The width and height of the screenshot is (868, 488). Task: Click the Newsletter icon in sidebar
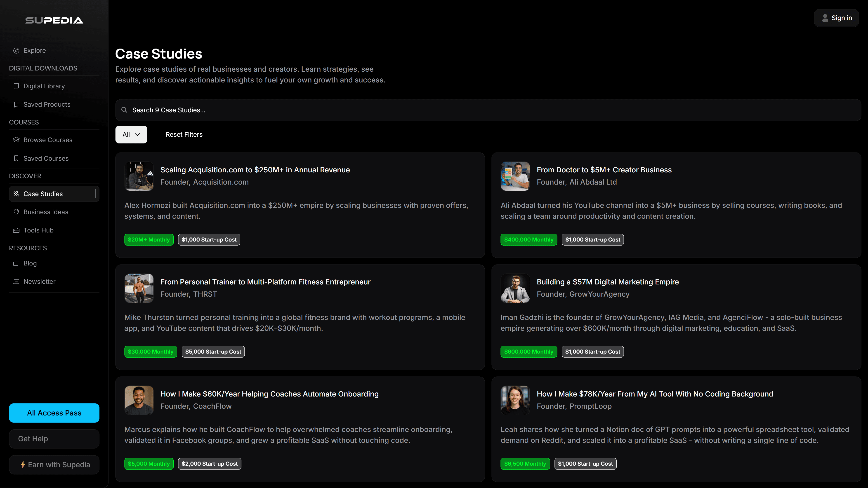tap(16, 282)
